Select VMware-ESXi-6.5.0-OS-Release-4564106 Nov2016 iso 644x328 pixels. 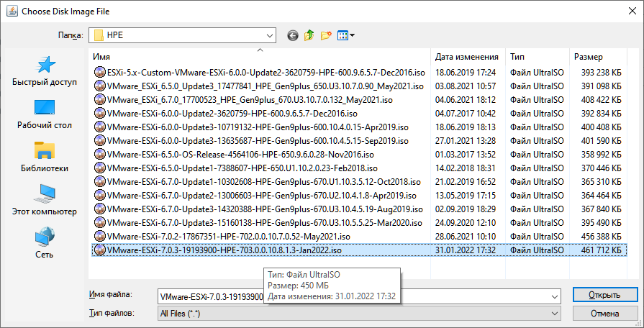(240, 155)
